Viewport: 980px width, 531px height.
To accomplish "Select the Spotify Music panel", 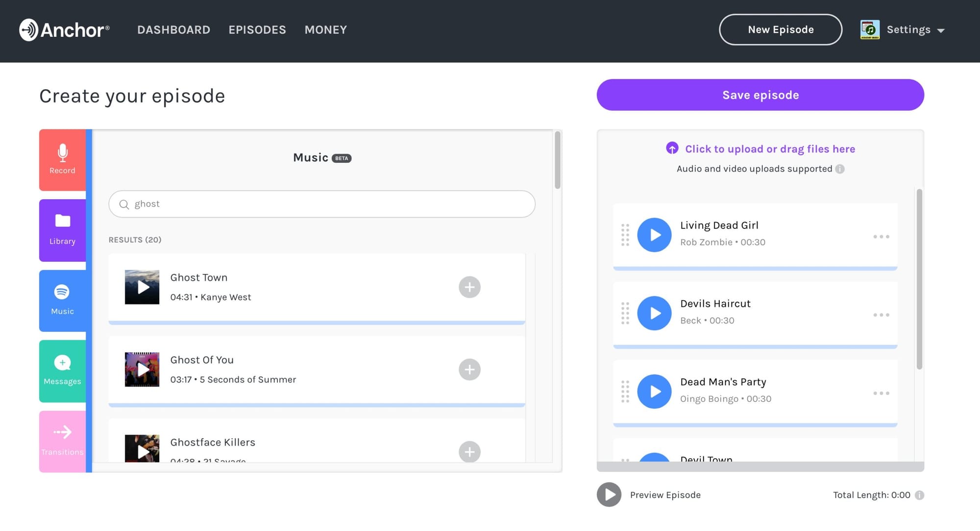I will click(x=62, y=300).
